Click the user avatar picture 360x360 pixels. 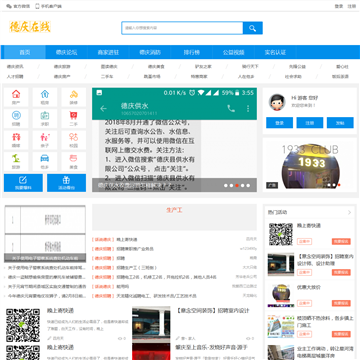(277, 102)
